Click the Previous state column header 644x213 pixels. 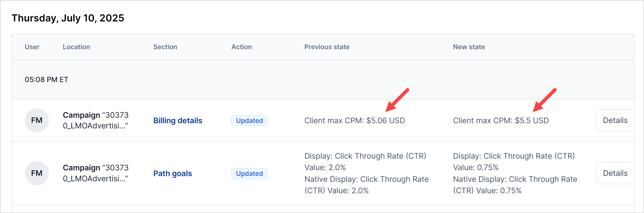(x=327, y=47)
